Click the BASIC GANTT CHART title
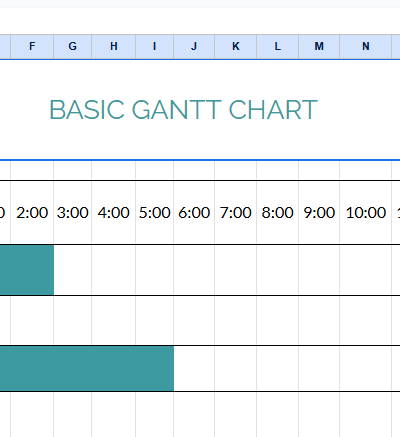 [x=183, y=110]
